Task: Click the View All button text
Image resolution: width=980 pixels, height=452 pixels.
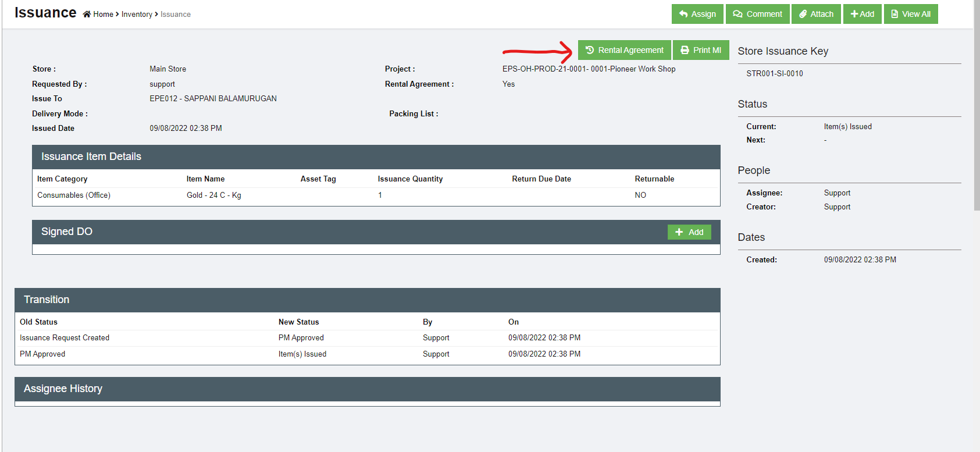Action: click(916, 14)
